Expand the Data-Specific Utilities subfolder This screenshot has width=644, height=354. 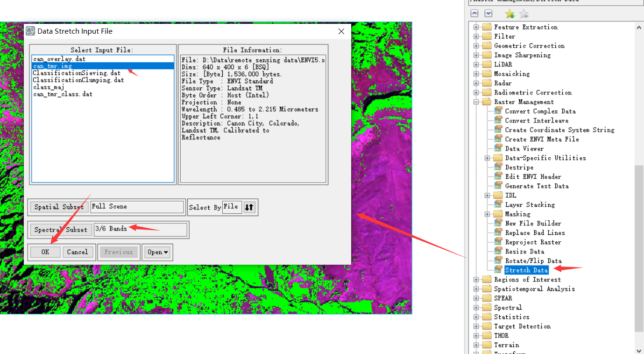[488, 158]
